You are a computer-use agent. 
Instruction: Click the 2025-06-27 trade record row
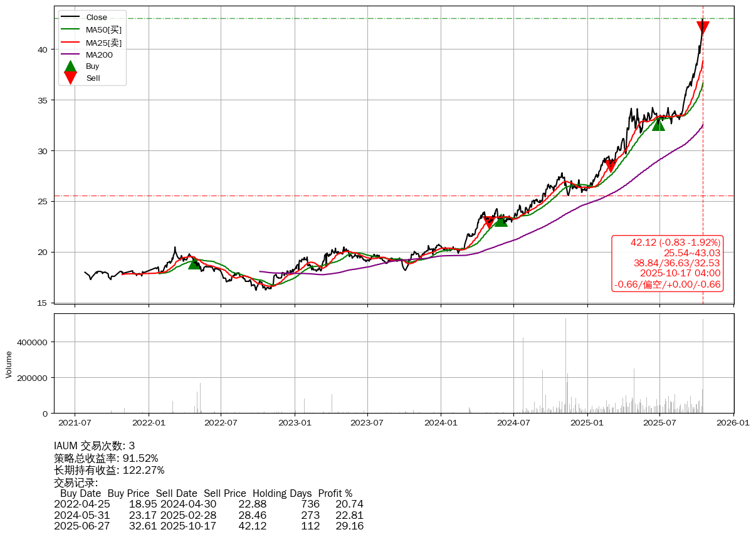[x=208, y=526]
